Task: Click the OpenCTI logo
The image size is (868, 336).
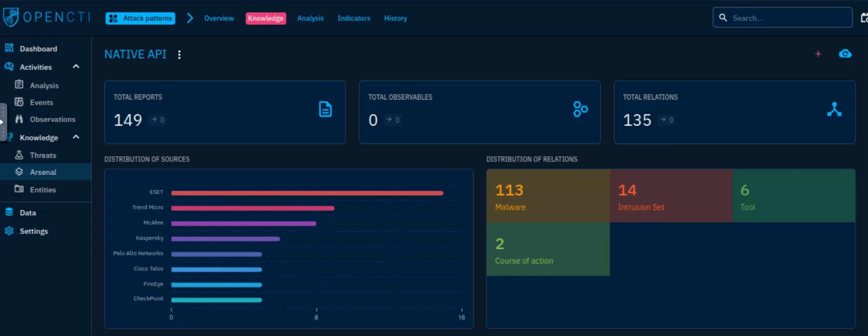Action: pos(46,17)
